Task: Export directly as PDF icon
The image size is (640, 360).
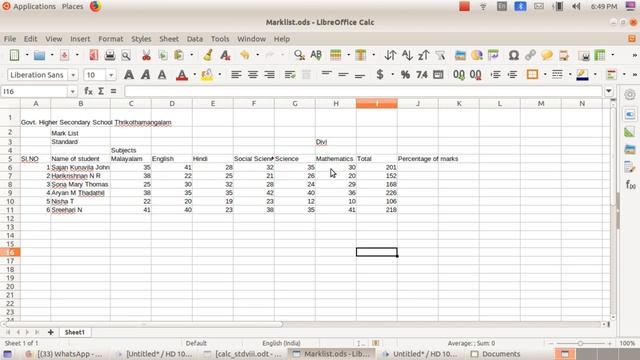Action: [x=93, y=55]
